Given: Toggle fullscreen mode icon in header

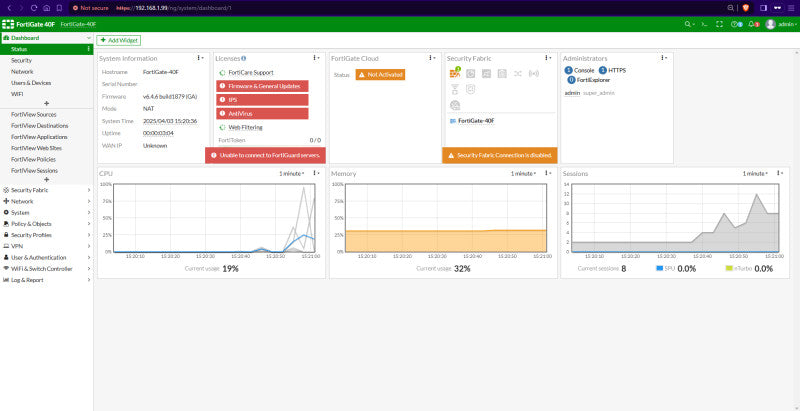Looking at the screenshot, I should tap(720, 24).
